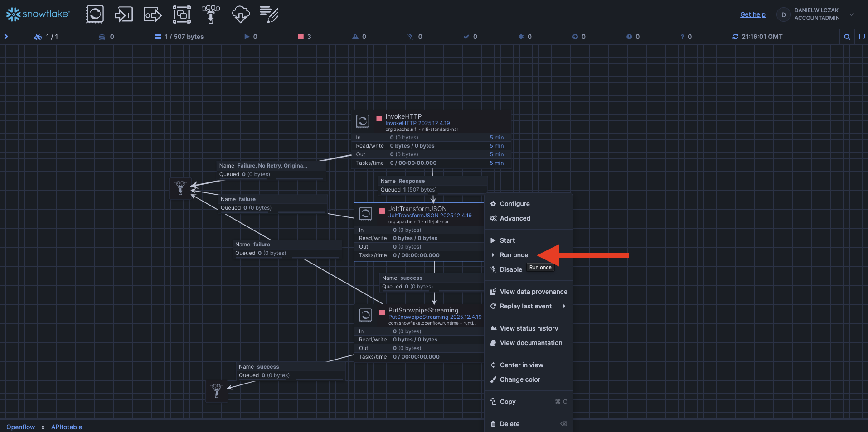Screen dimensions: 868x432
Task: Select the Process Group toolbar icon
Action: (x=181, y=14)
